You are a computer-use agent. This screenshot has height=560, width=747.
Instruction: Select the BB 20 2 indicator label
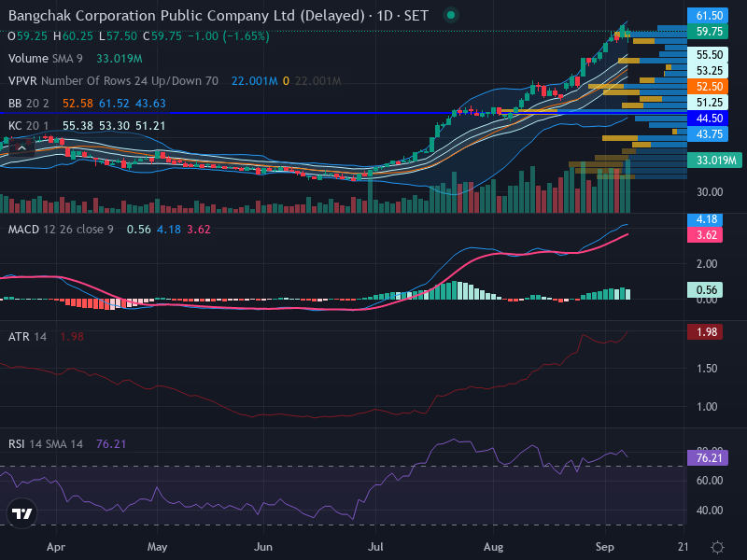pyautogui.click(x=29, y=104)
